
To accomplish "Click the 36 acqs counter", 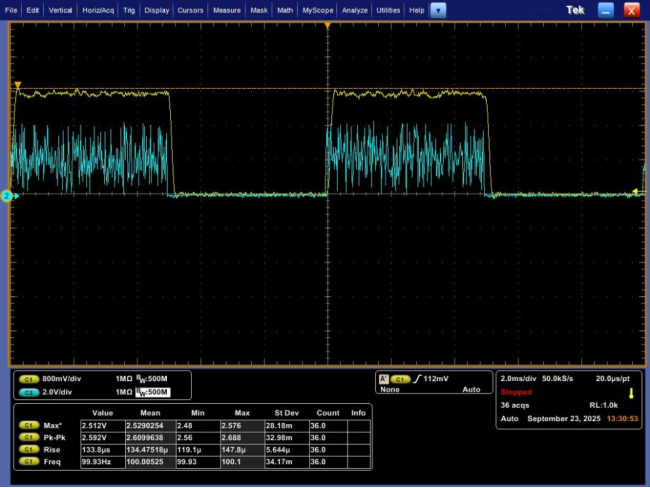I will click(x=515, y=405).
